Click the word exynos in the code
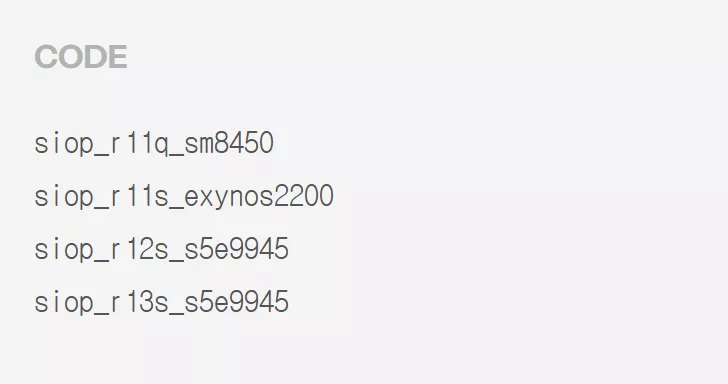728x384 pixels. (229, 197)
